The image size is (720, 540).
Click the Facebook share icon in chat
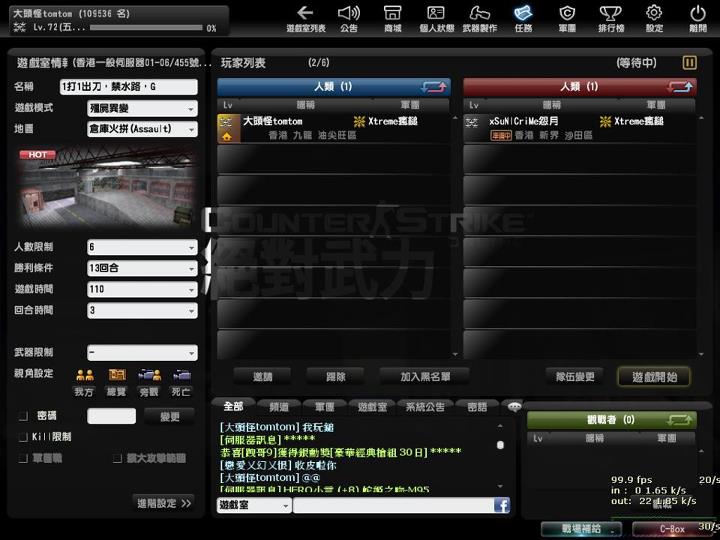pos(501,506)
